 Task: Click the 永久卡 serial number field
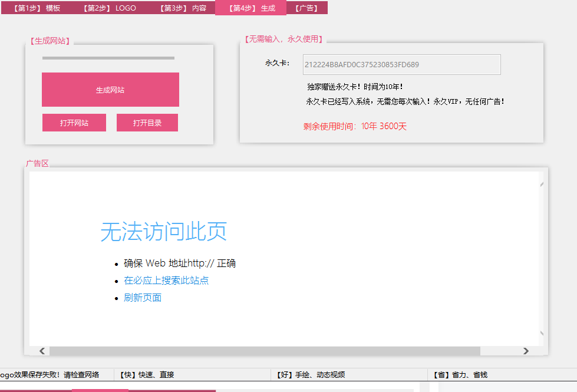(401, 65)
